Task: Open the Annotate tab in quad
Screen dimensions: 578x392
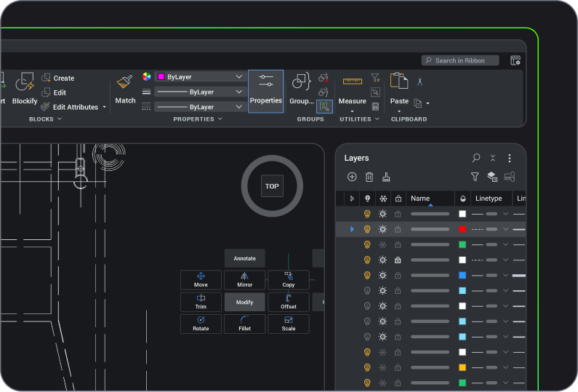Action: (x=245, y=258)
